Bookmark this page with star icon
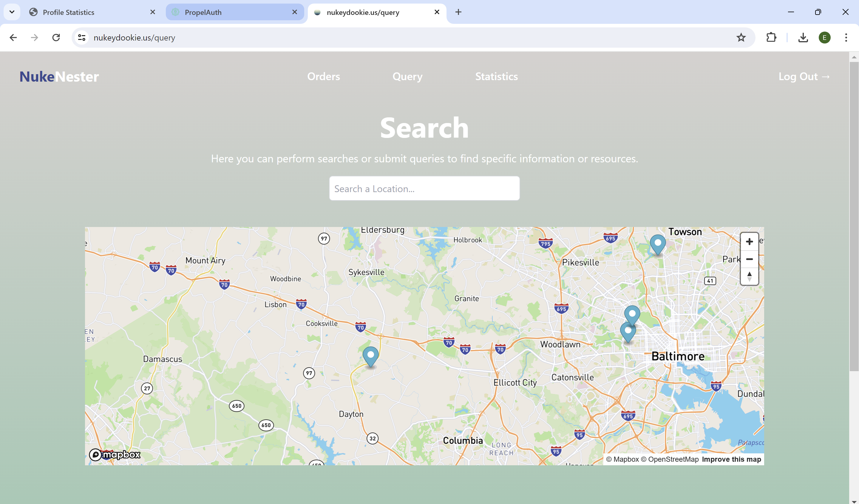 [741, 38]
